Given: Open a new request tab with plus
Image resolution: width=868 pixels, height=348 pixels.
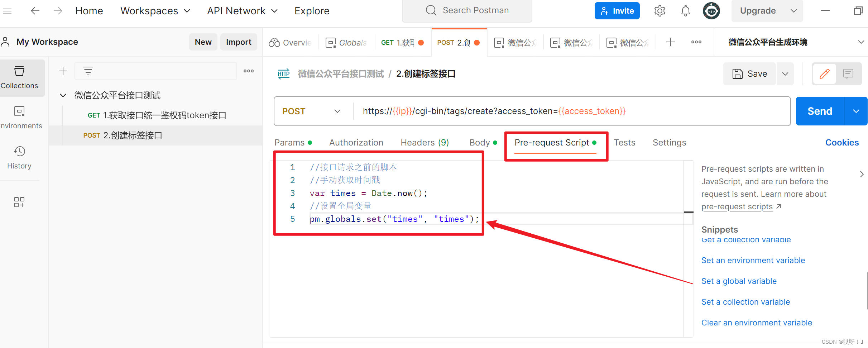Looking at the screenshot, I should (x=670, y=42).
